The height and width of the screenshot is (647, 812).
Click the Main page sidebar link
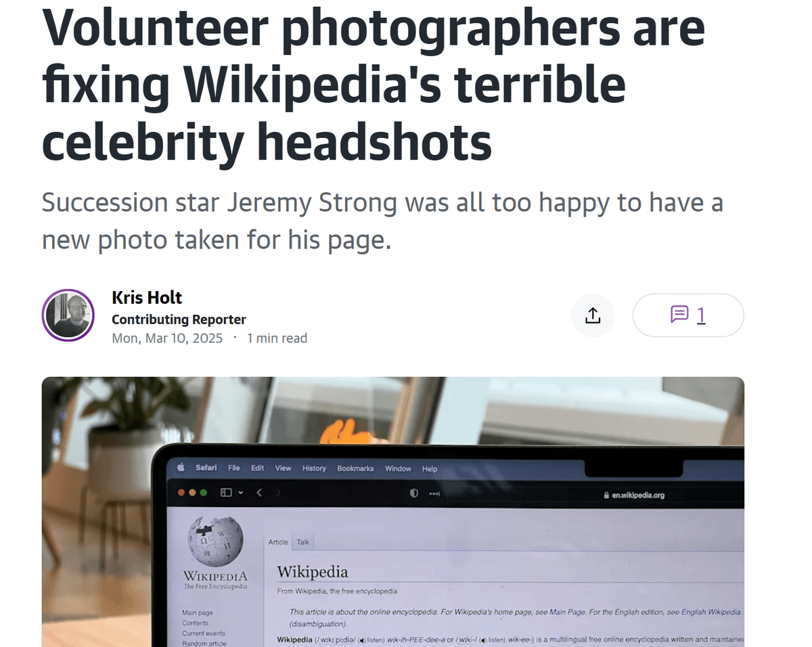[x=197, y=613]
